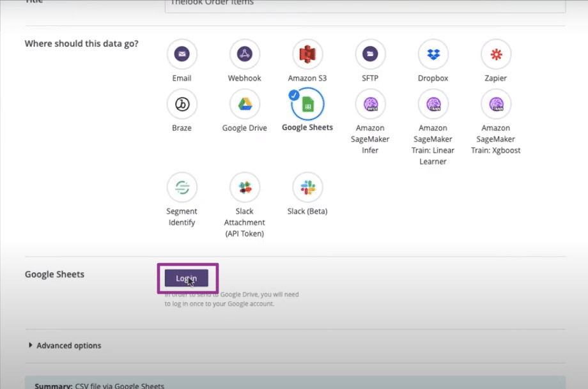Click the "Where should this data go?" heading

pos(81,43)
